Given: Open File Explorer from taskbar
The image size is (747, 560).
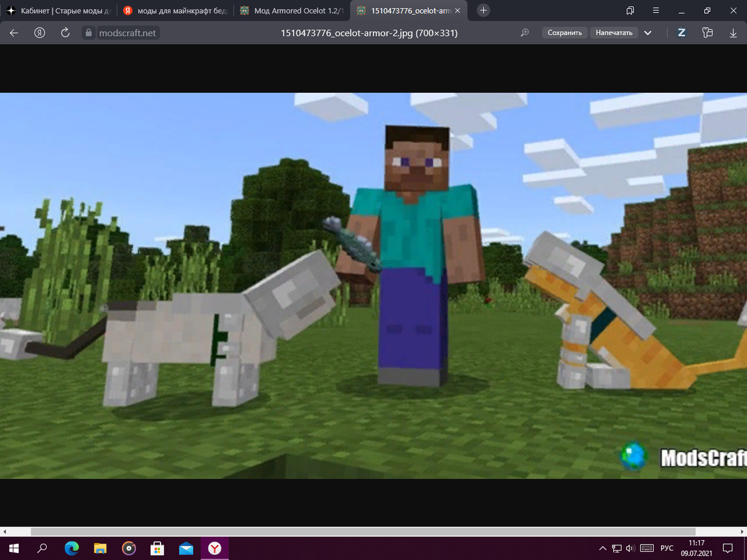Looking at the screenshot, I should tap(100, 548).
